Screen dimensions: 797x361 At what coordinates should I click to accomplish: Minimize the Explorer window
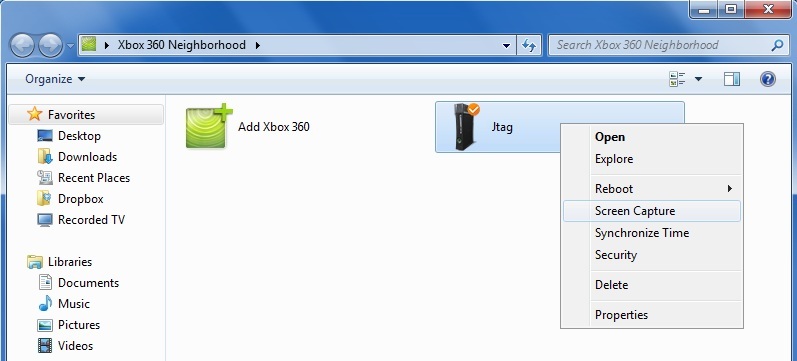click(703, 9)
